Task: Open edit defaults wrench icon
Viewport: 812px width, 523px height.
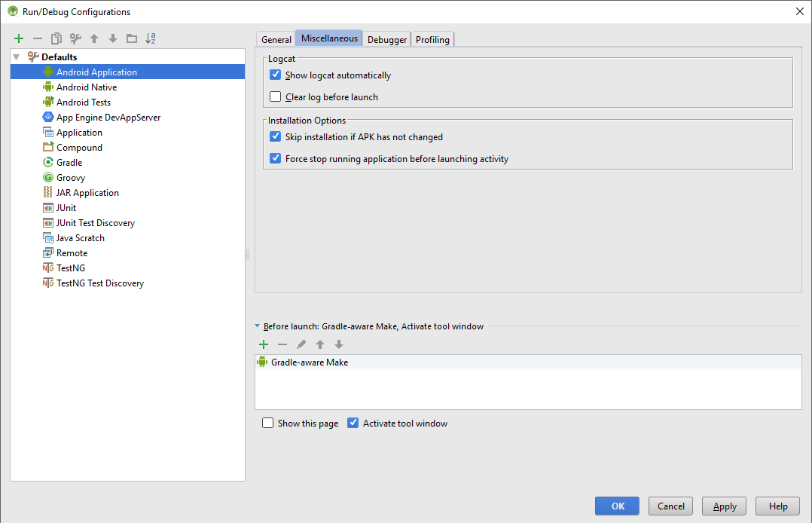Action: click(x=75, y=38)
